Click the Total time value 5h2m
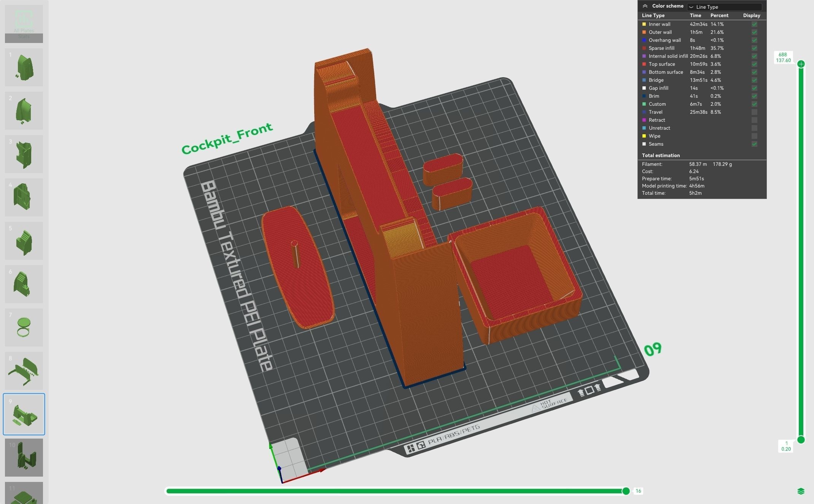 [x=695, y=193]
